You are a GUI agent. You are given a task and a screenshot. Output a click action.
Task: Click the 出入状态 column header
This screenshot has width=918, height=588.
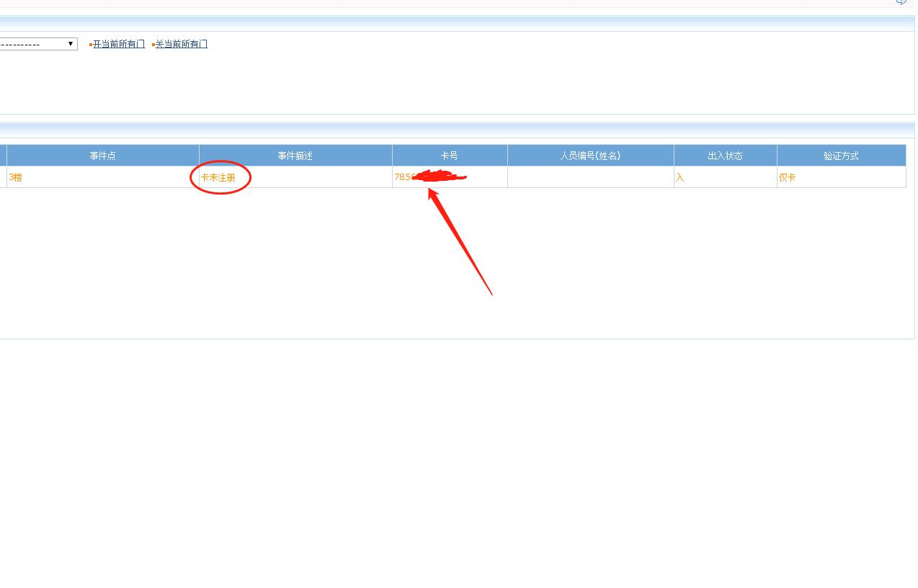[x=725, y=156]
